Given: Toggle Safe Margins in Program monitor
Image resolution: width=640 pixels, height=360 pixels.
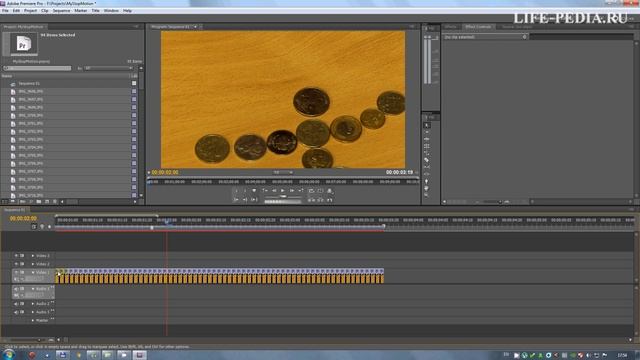Looking at the screenshot, I should point(320,191).
